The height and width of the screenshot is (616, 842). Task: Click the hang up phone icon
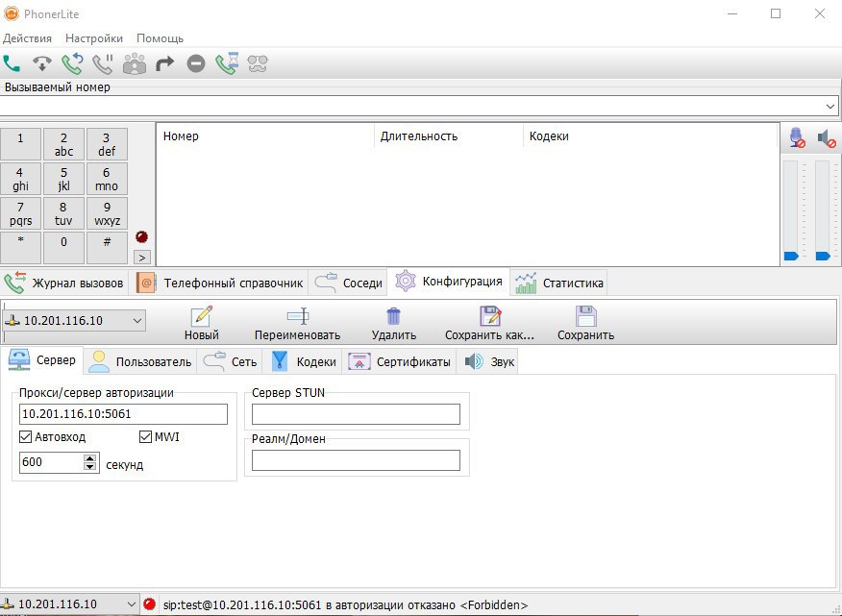point(42,64)
